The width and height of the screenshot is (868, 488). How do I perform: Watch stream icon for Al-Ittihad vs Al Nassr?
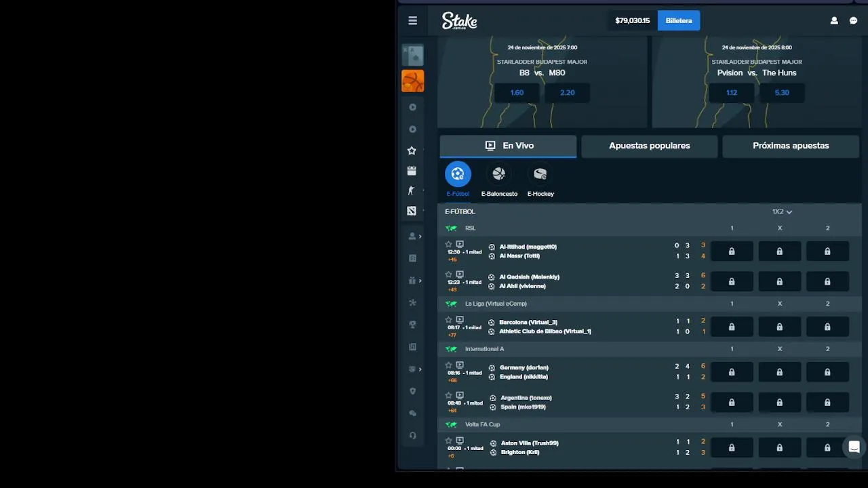(460, 244)
